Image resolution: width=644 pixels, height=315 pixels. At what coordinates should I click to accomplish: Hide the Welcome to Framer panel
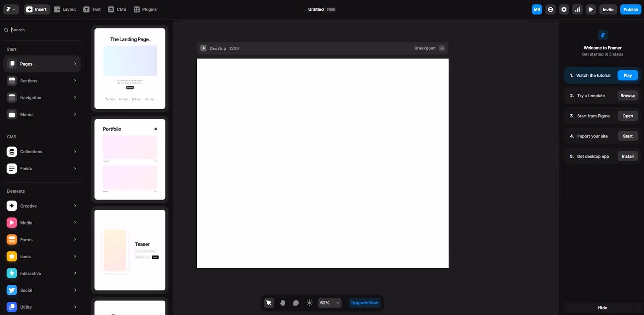(603, 308)
